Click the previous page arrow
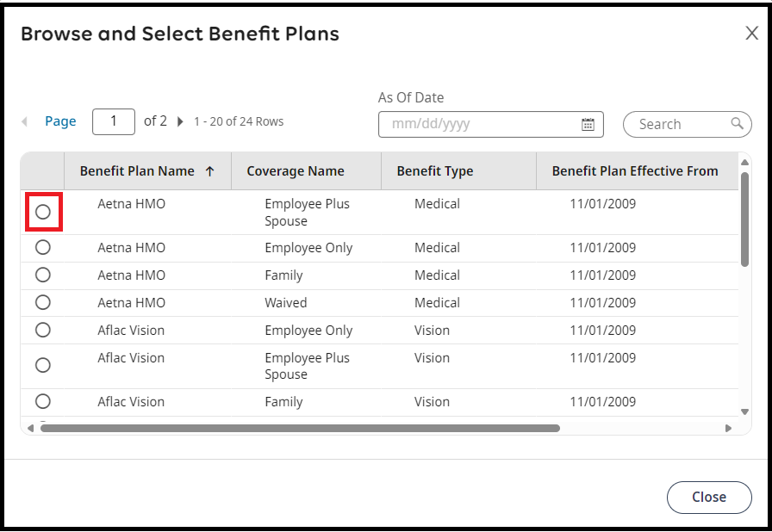772x532 pixels. tap(25, 121)
